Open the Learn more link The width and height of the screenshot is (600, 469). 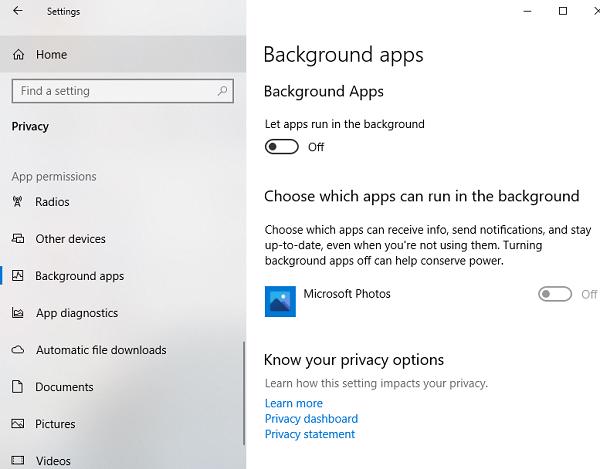(x=293, y=403)
